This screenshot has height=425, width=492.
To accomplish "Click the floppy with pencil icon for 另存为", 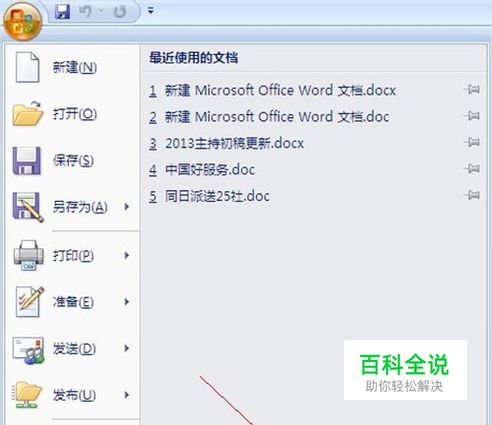I will [28, 207].
